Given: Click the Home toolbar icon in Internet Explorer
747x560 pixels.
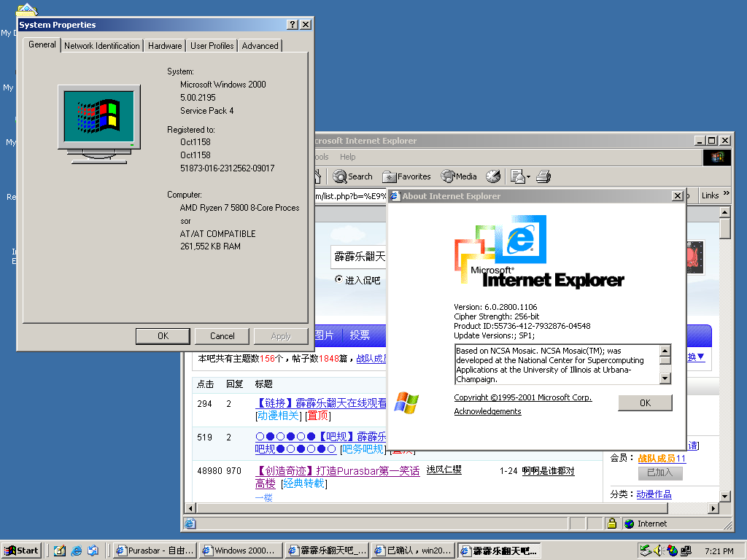Looking at the screenshot, I should point(318,176).
